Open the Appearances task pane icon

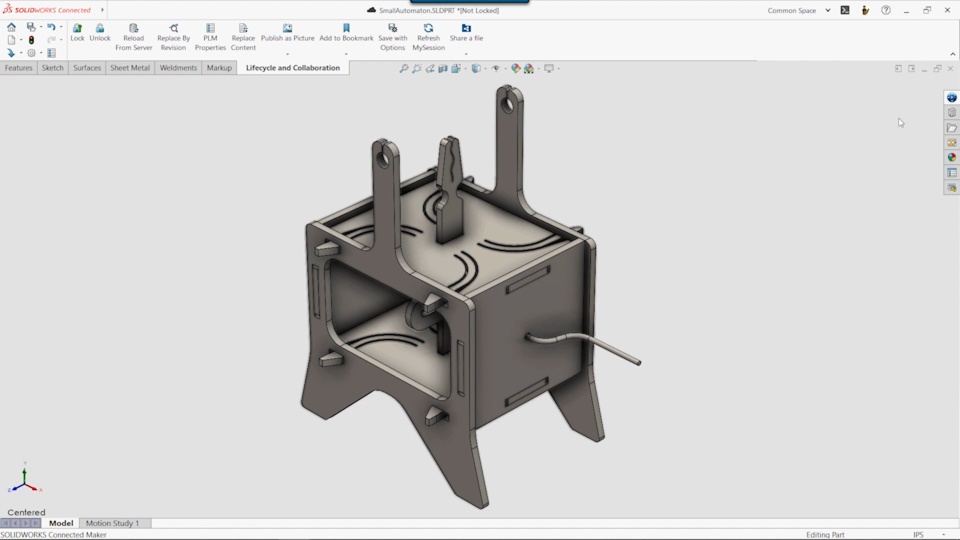[952, 157]
